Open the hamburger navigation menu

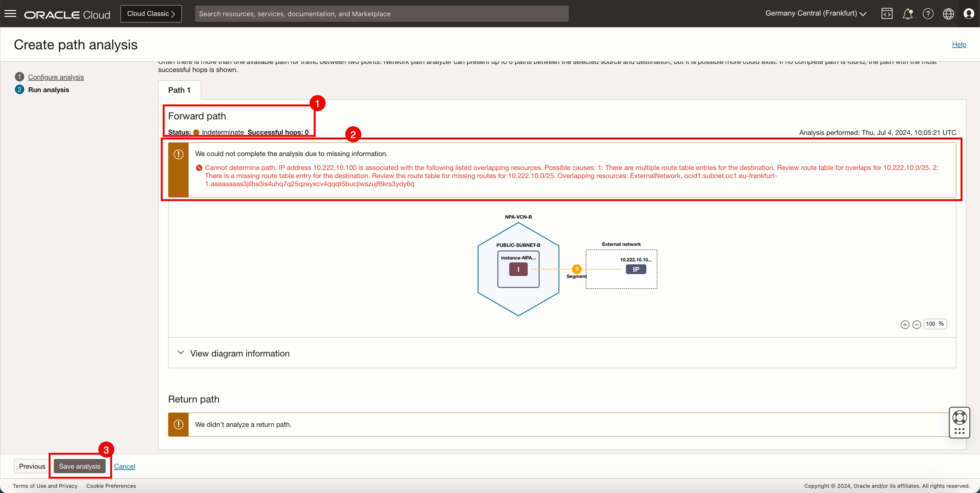[10, 14]
